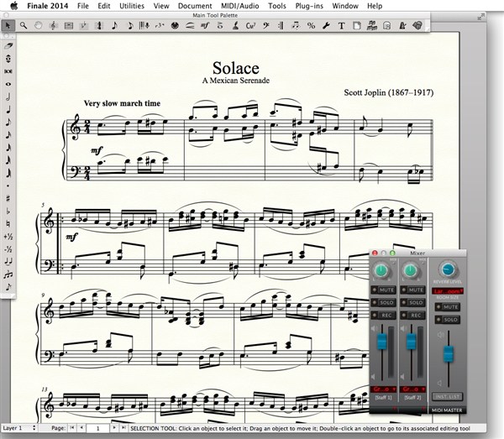Select the augmentation dot tool
This screenshot has width=504, height=439.
[8, 186]
